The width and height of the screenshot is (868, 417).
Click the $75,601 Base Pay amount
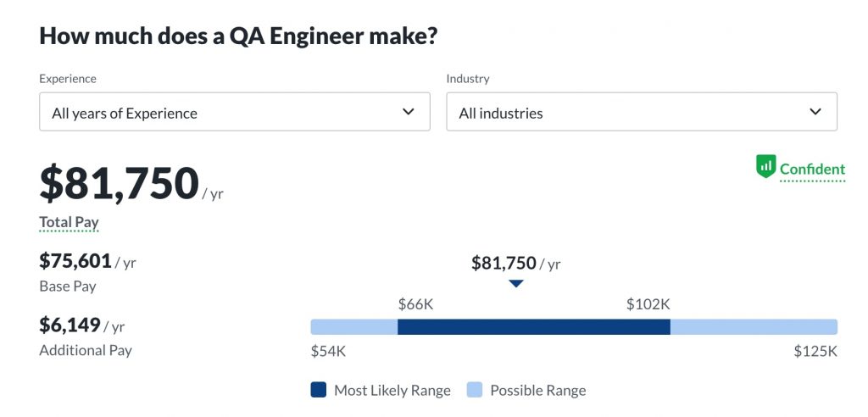(x=75, y=261)
